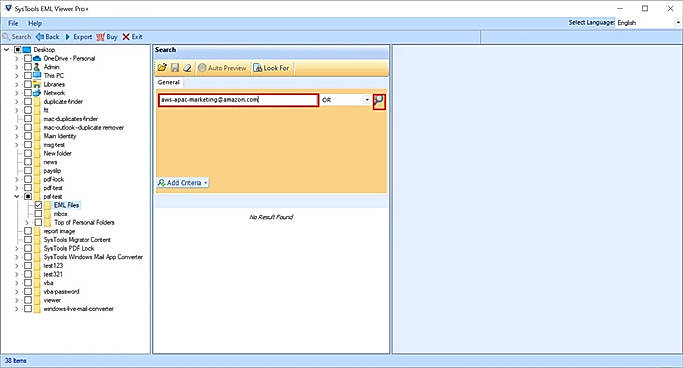Check the duplicate-finder checkbox

[x=28, y=101]
